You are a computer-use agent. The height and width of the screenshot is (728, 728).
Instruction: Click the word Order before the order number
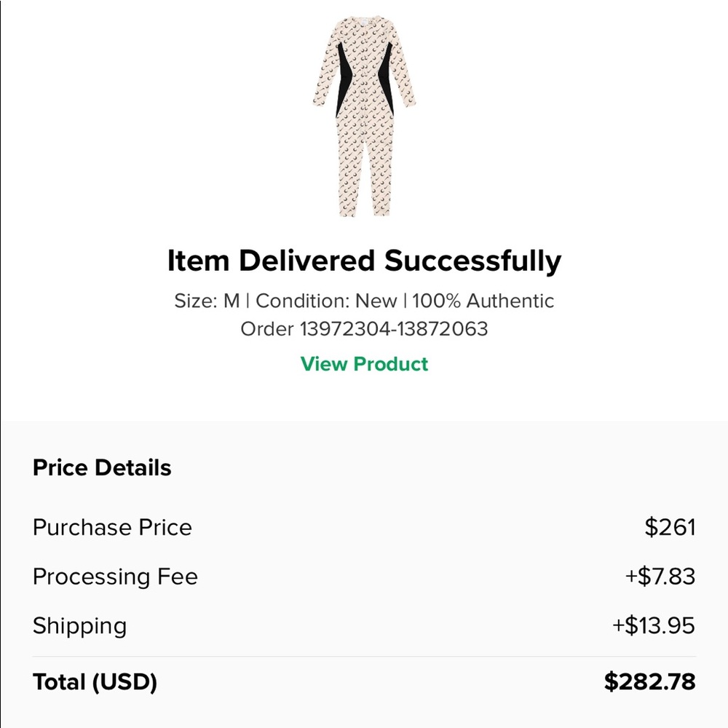pyautogui.click(x=266, y=329)
